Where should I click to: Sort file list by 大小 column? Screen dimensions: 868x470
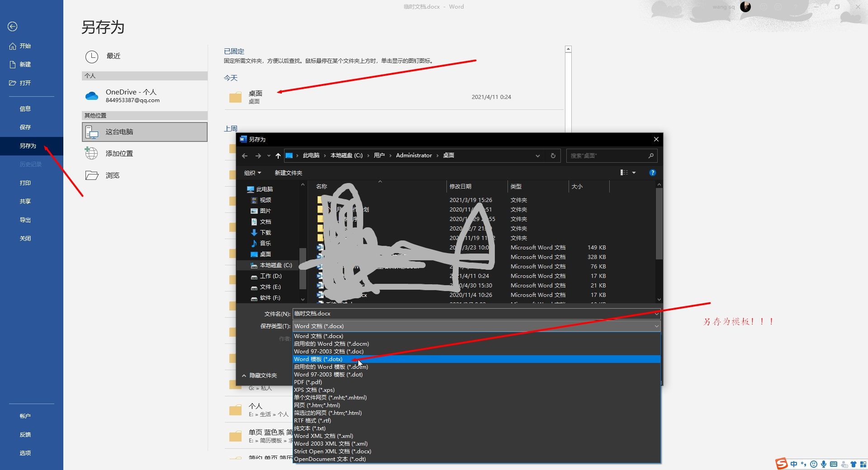pyautogui.click(x=589, y=187)
